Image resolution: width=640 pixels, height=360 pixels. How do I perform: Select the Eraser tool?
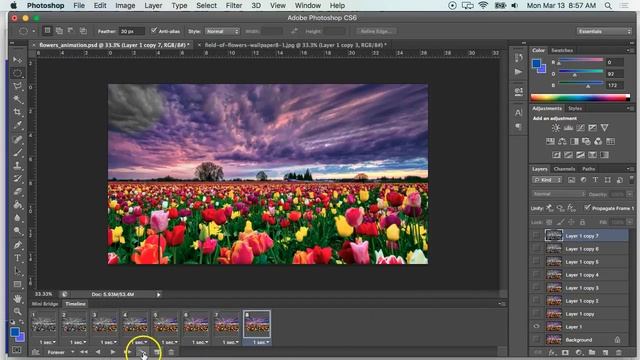[x=17, y=192]
